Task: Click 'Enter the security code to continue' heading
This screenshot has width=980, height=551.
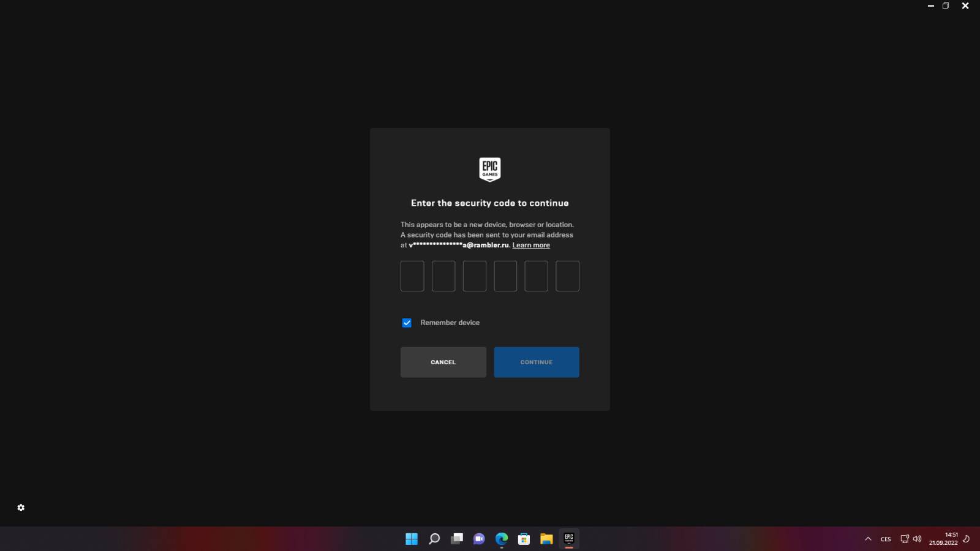Action: 490,203
